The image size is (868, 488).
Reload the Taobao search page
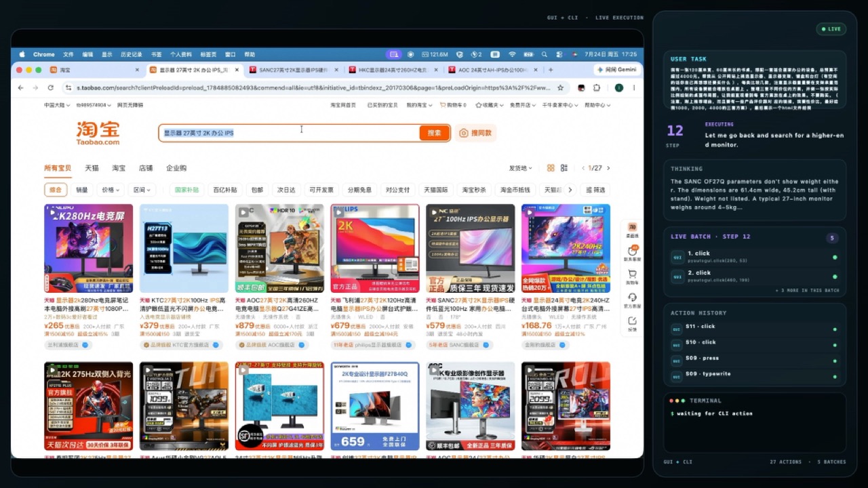click(50, 87)
